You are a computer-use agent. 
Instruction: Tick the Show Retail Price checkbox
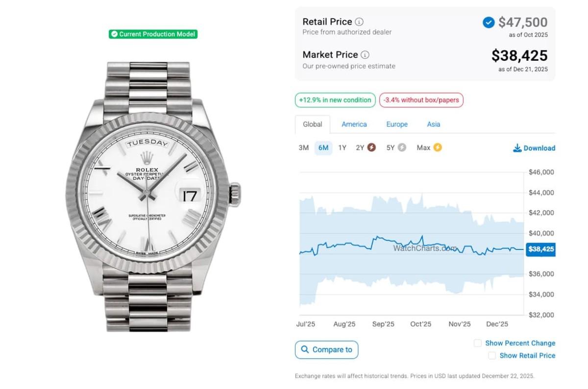pyautogui.click(x=491, y=356)
